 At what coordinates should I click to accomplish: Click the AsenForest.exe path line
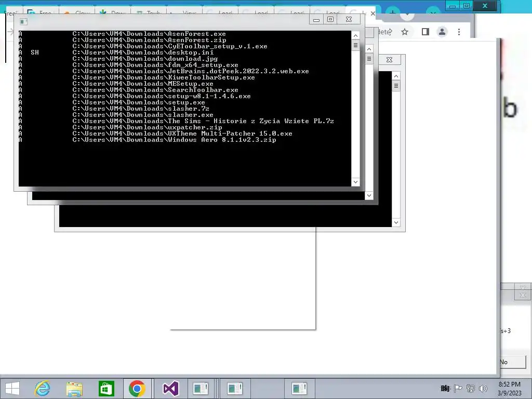(149, 34)
